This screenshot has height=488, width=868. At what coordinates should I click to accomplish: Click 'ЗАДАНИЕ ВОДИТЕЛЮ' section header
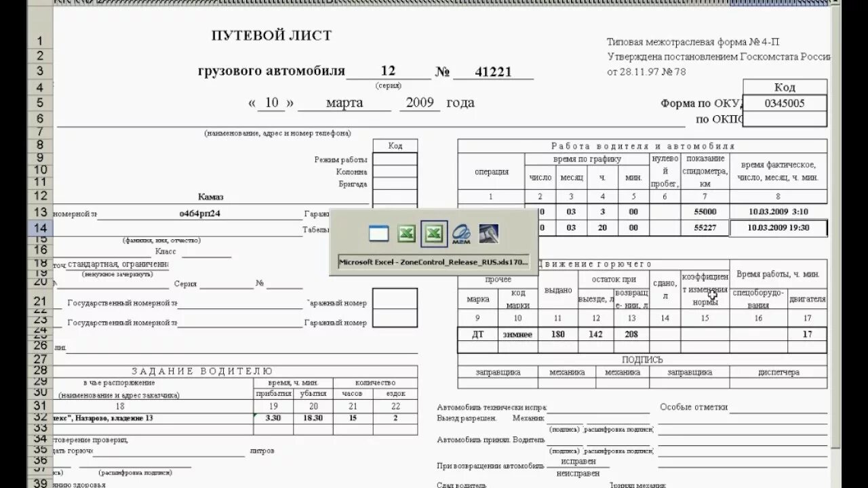click(202, 371)
